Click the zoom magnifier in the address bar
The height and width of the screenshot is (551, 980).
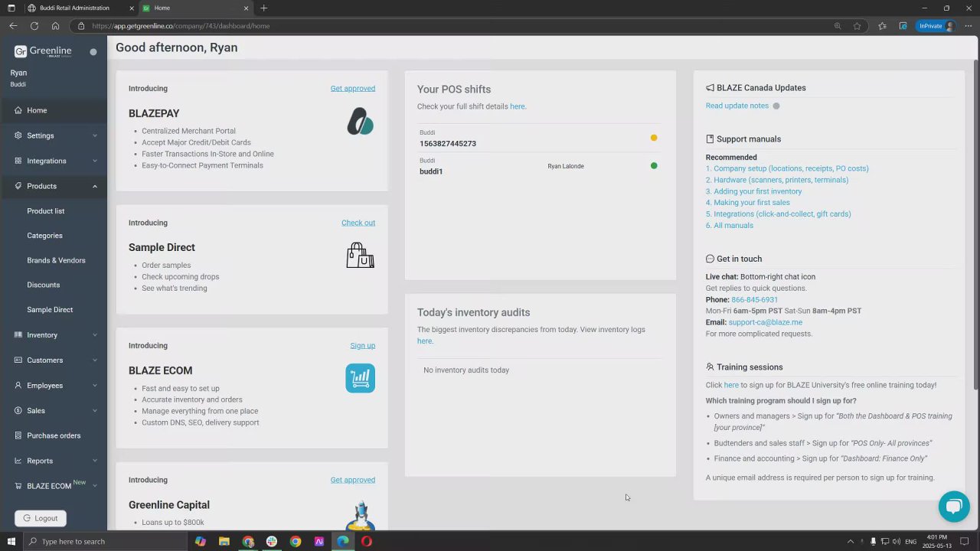coord(838,26)
